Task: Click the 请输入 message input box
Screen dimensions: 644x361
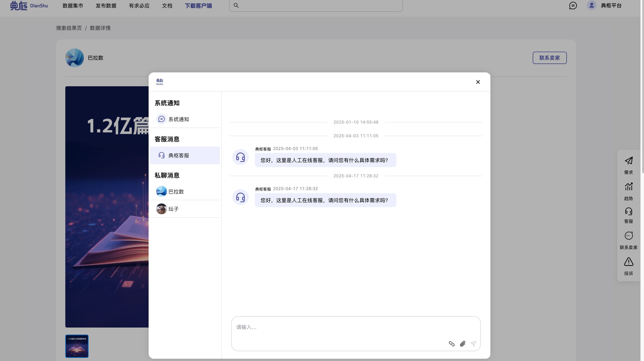Action: pos(356,333)
